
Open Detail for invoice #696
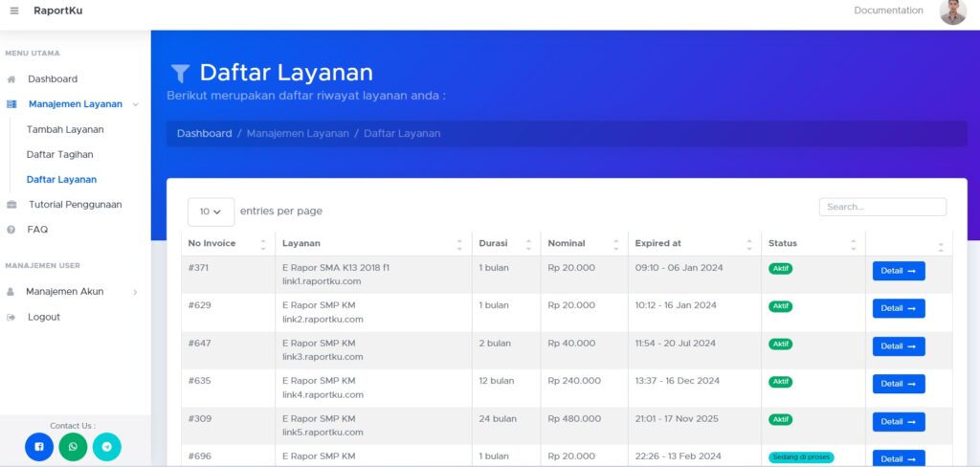click(899, 458)
